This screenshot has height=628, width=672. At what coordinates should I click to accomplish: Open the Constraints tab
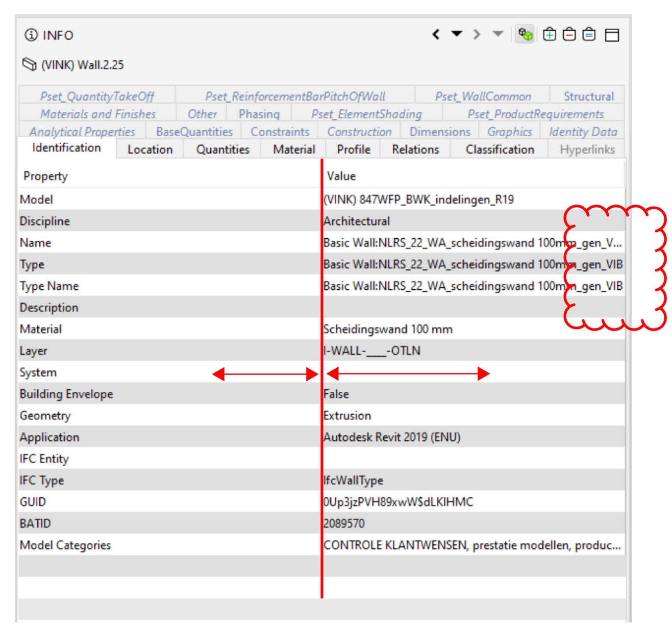tap(280, 132)
